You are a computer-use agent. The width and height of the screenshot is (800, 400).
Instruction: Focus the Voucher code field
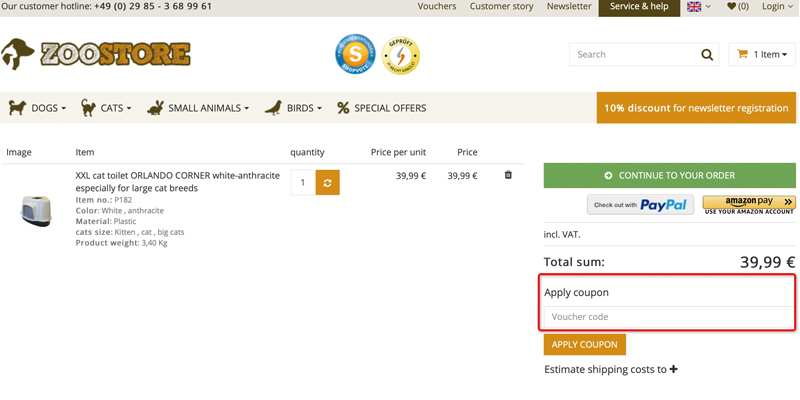pyautogui.click(x=669, y=317)
